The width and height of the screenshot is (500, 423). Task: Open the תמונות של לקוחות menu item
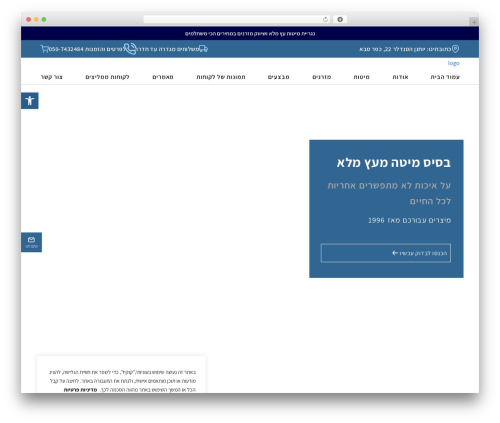point(221,77)
